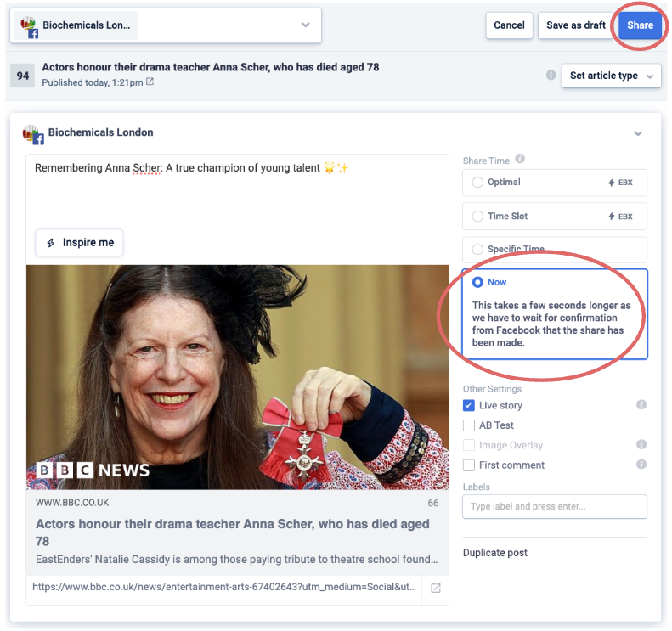Image resolution: width=672 pixels, height=631 pixels.
Task: Tick the First comment checkbox
Action: (x=469, y=465)
